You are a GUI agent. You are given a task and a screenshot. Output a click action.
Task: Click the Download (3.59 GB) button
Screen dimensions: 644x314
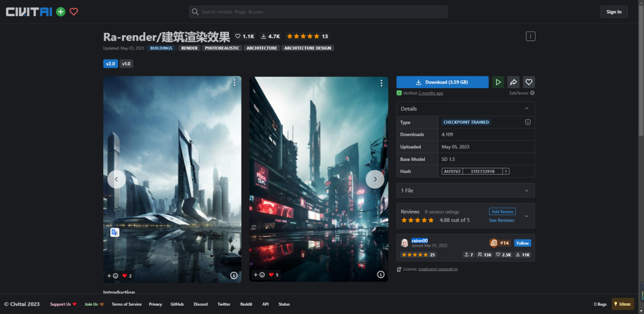(x=442, y=82)
